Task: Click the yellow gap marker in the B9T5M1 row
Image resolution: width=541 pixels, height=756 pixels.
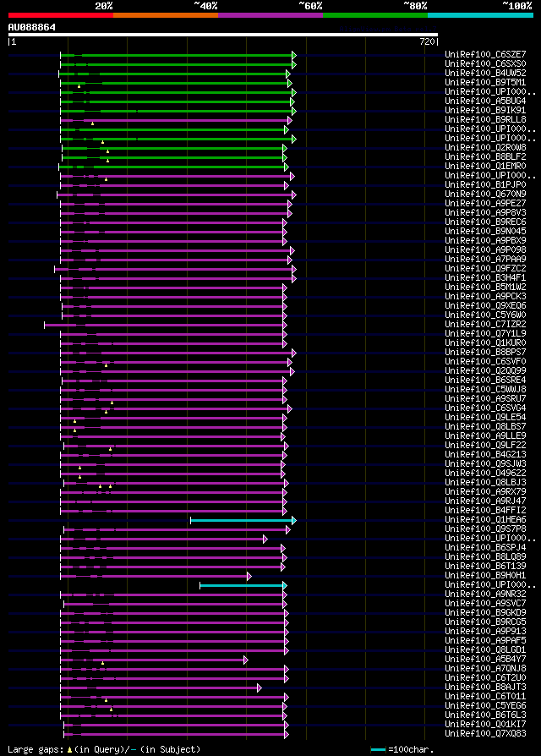Action: [79, 86]
